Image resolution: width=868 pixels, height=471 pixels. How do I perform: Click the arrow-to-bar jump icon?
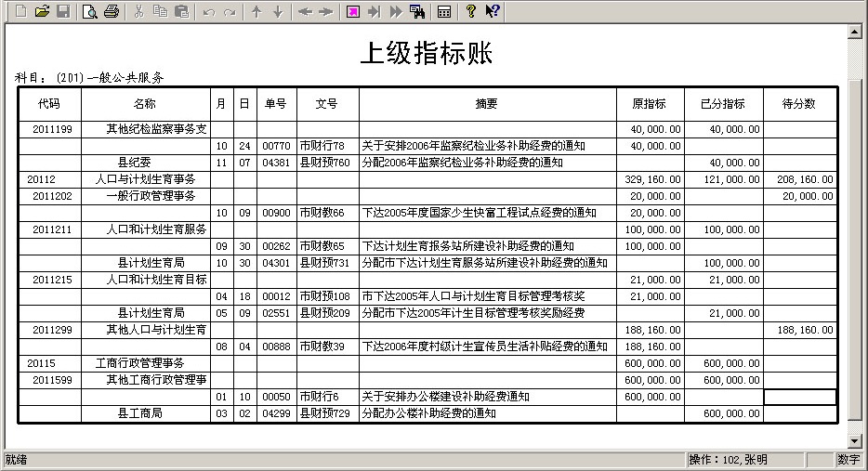(375, 11)
